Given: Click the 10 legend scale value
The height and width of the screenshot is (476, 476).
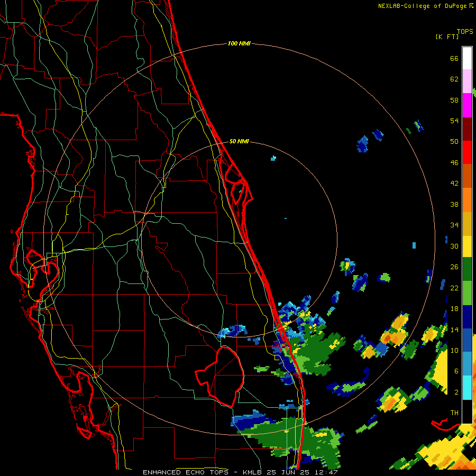Looking at the screenshot, I should [x=454, y=350].
